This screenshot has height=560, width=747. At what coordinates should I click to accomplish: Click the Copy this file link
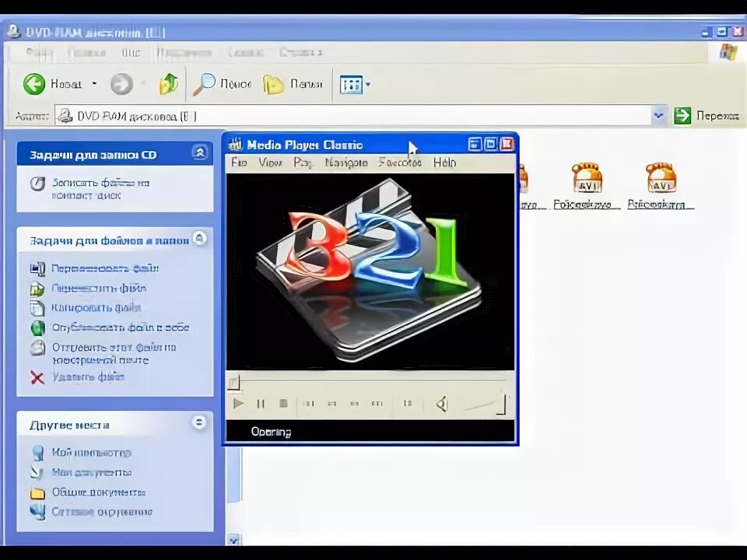[96, 308]
